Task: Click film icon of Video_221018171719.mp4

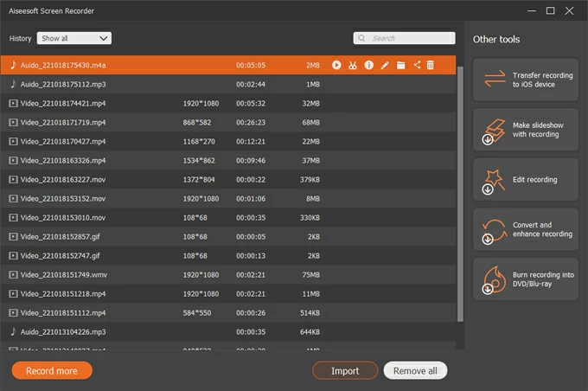Action: 14,122
